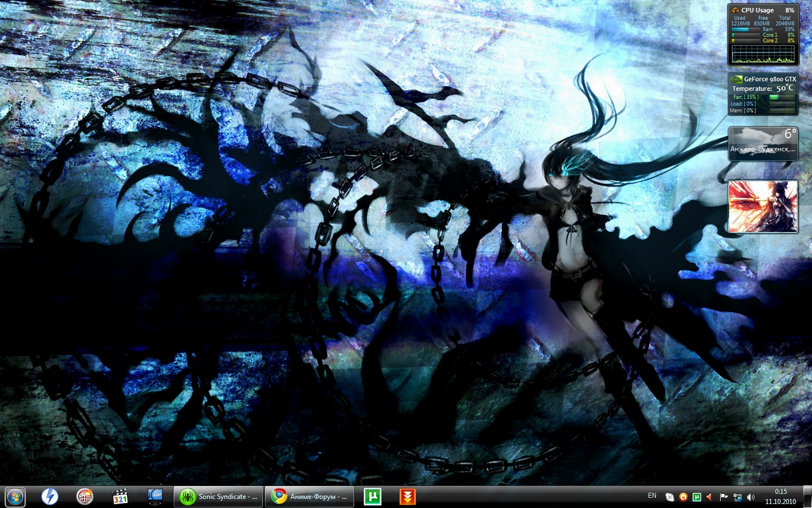Screen dimensions: 812x508
Task: Open the white volume speaker tray icon
Action: (x=751, y=497)
